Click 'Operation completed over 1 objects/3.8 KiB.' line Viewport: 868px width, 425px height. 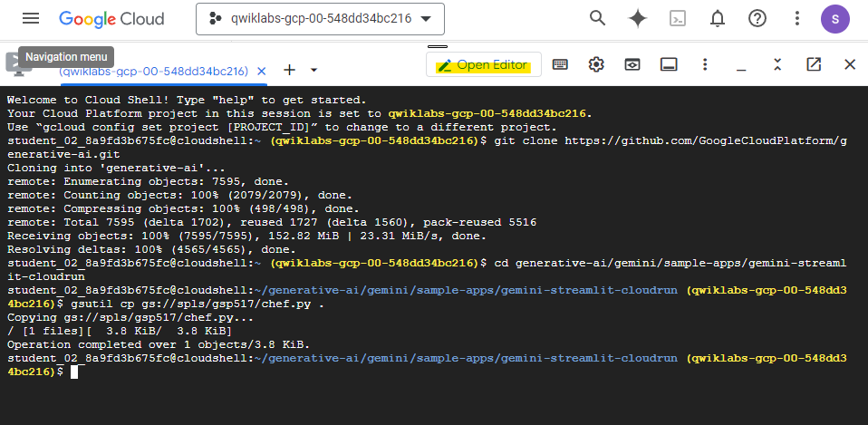(x=159, y=344)
